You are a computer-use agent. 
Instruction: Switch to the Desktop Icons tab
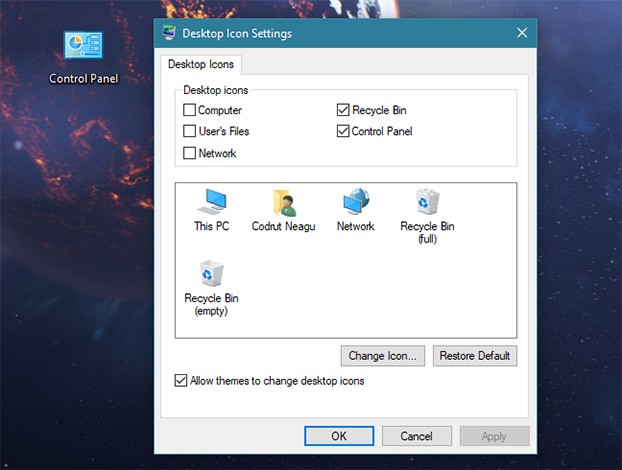click(201, 65)
